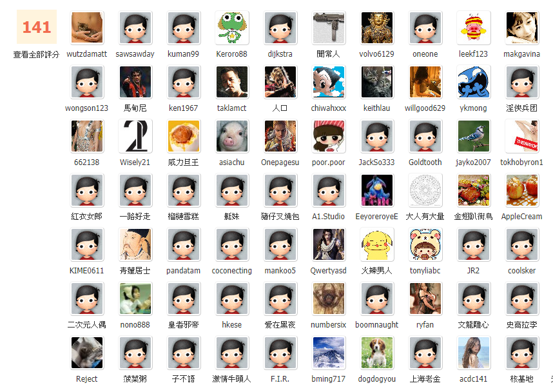Click the Pikachu avatar above 火辣男人
Image resolution: width=553 pixels, height=392 pixels.
(x=377, y=244)
